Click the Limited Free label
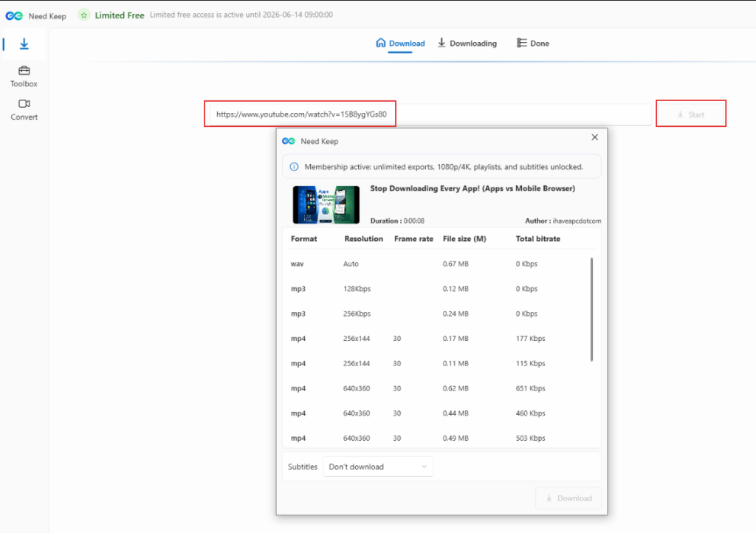This screenshot has width=756, height=533. click(x=120, y=16)
